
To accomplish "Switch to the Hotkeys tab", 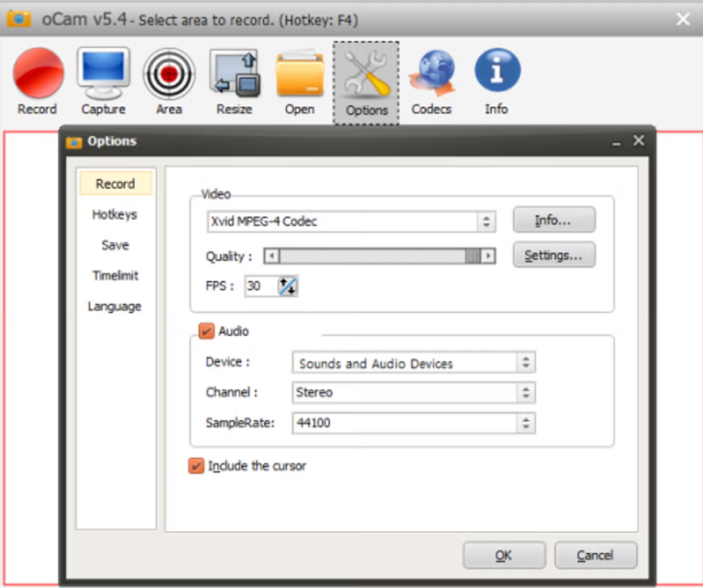I will pos(115,215).
